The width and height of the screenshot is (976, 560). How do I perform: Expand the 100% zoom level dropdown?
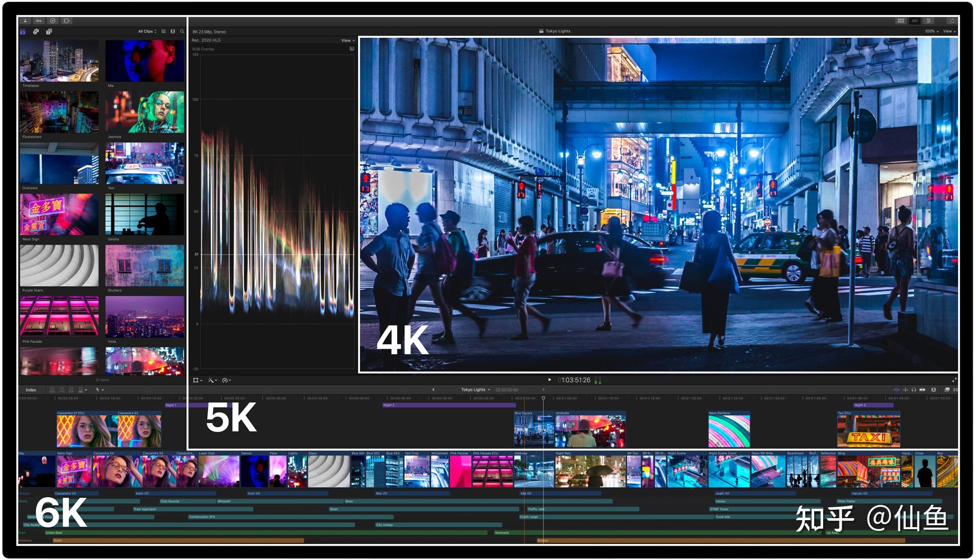pyautogui.click(x=930, y=31)
